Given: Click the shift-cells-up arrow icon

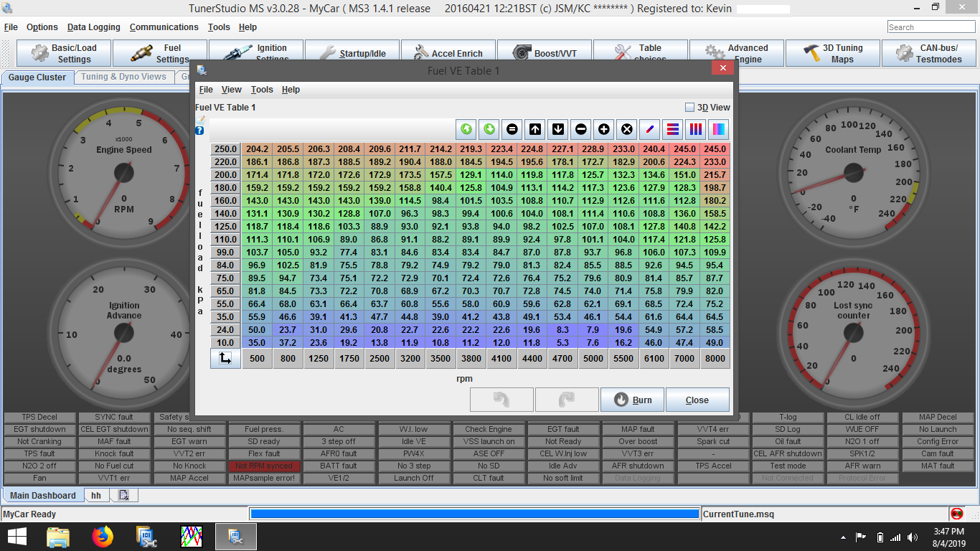Looking at the screenshot, I should (536, 129).
